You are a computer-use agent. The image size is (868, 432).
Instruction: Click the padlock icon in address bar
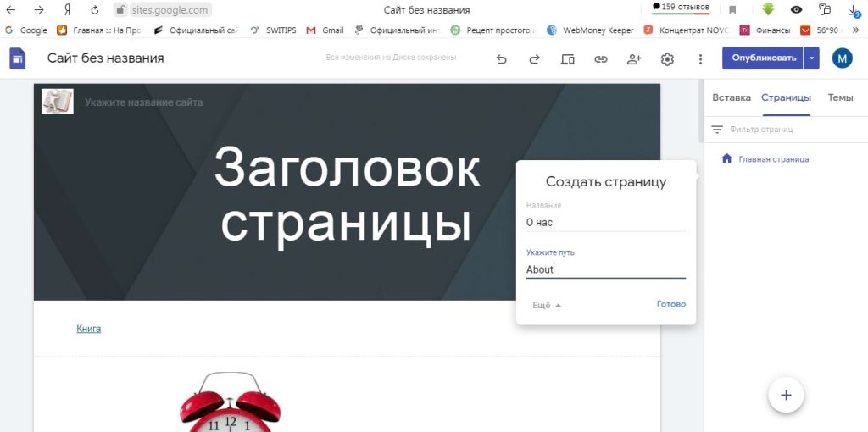(120, 10)
